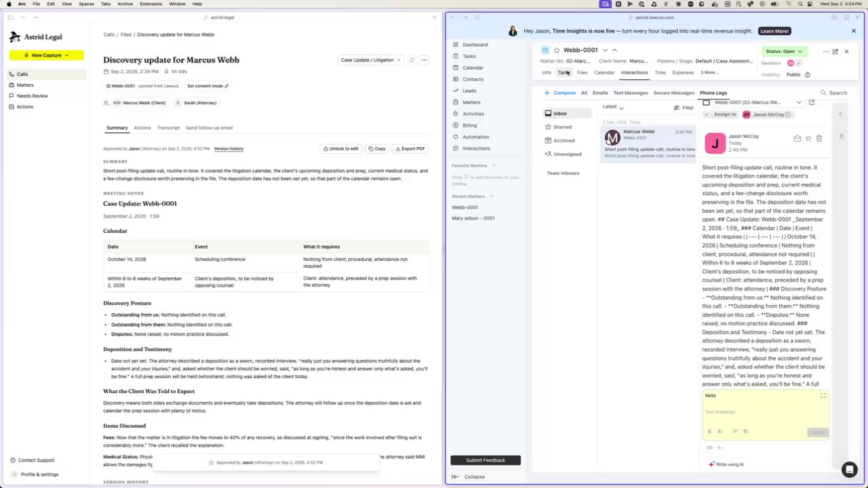Open the matter edit pencil icon
The height and width of the screenshot is (488, 868).
[835, 52]
